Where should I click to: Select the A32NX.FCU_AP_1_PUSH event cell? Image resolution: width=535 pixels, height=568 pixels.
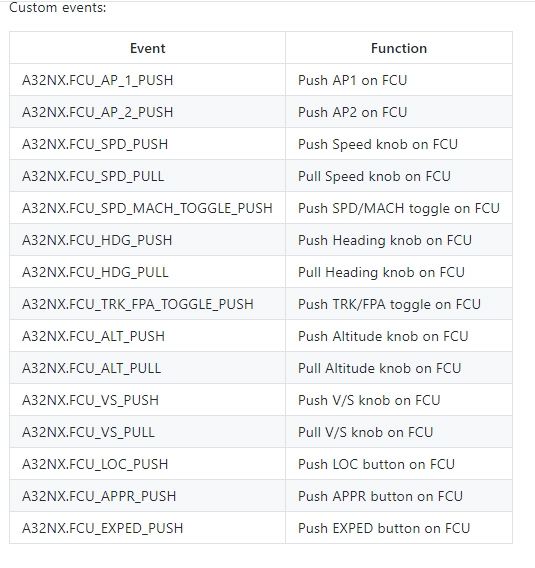[147, 80]
